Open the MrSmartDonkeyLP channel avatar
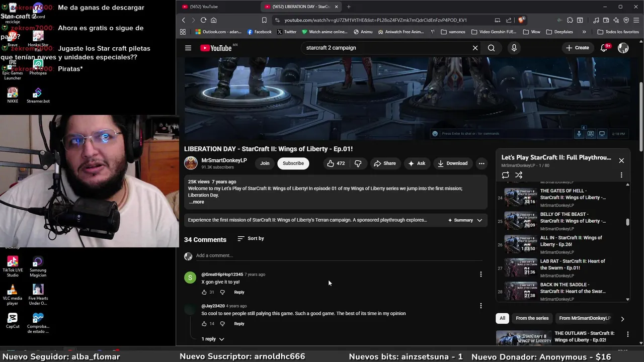Viewport: 644px width, 362px height. (x=191, y=163)
